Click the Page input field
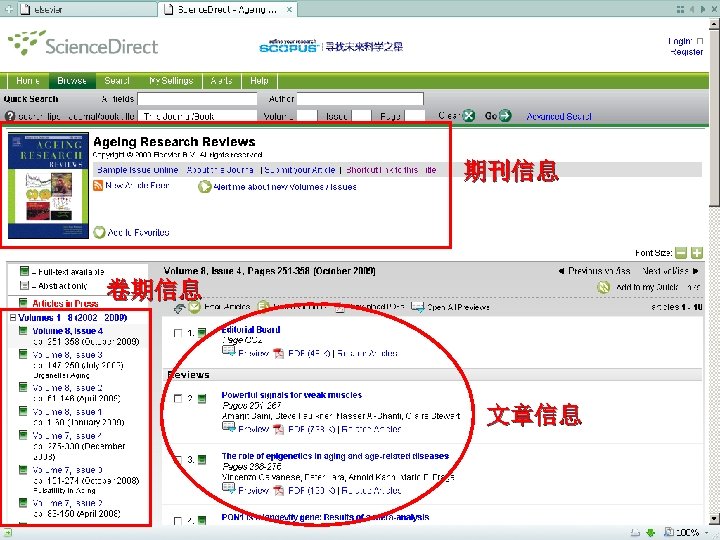 pyautogui.click(x=415, y=116)
